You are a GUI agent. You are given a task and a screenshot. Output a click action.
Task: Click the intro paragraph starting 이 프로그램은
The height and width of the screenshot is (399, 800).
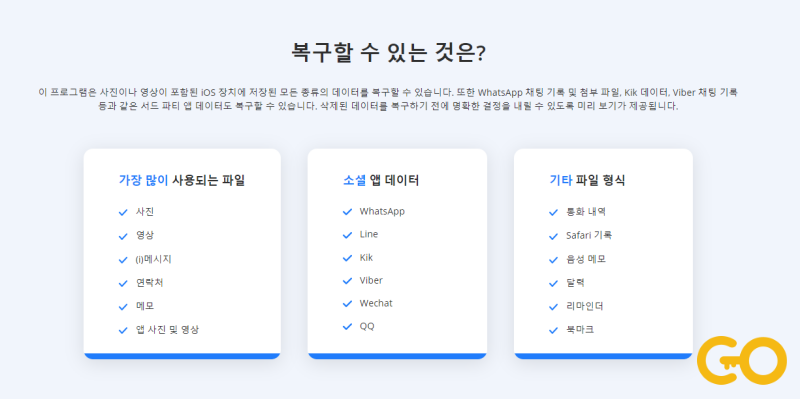388,99
